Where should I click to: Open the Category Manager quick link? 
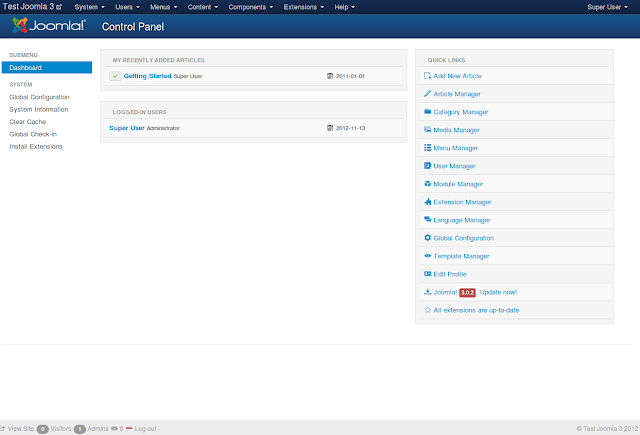461,112
